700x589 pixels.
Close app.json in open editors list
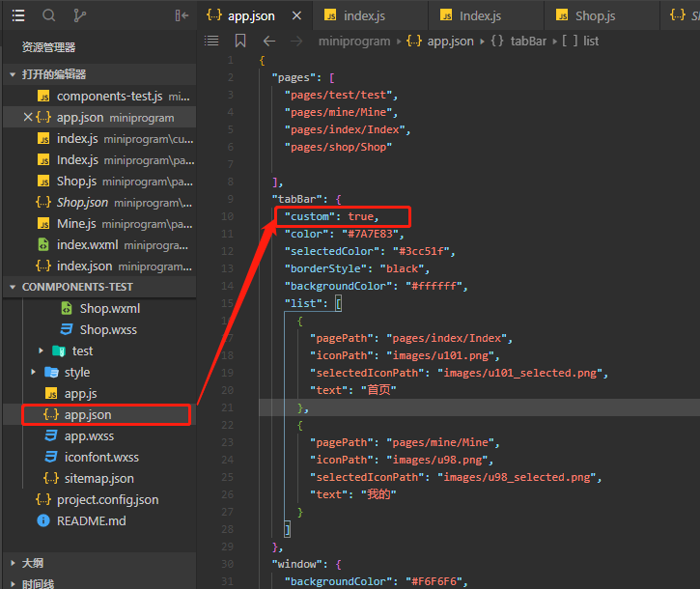pyautogui.click(x=28, y=117)
